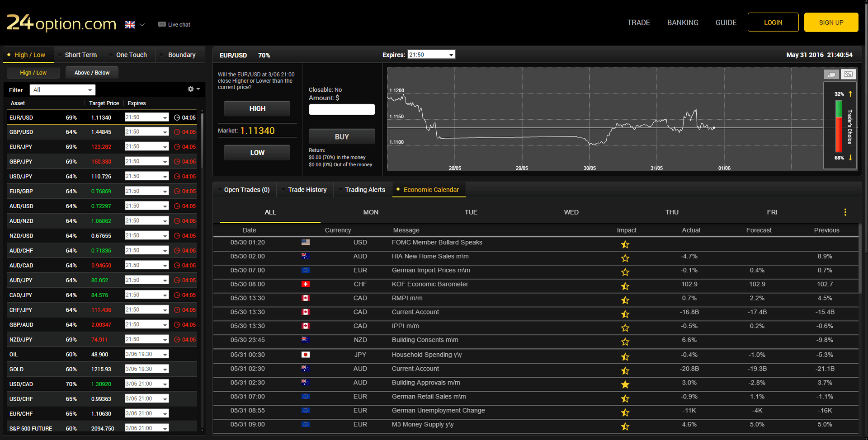The image size is (868, 440).
Task: Click impact star for German Unemployment Change
Action: coord(625,412)
